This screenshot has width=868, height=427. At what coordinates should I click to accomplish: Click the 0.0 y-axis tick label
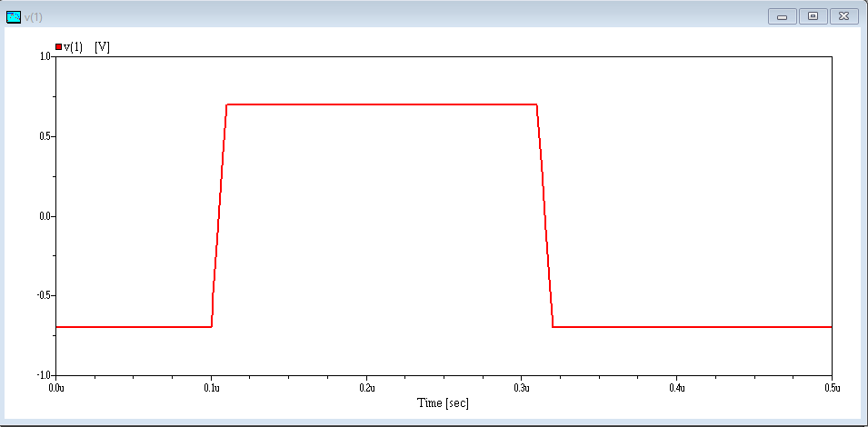(45, 216)
